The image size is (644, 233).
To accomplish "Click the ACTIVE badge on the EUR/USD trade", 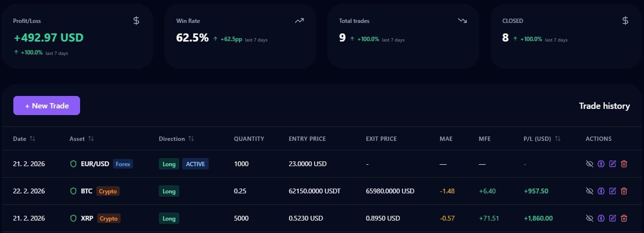I will coord(195,164).
